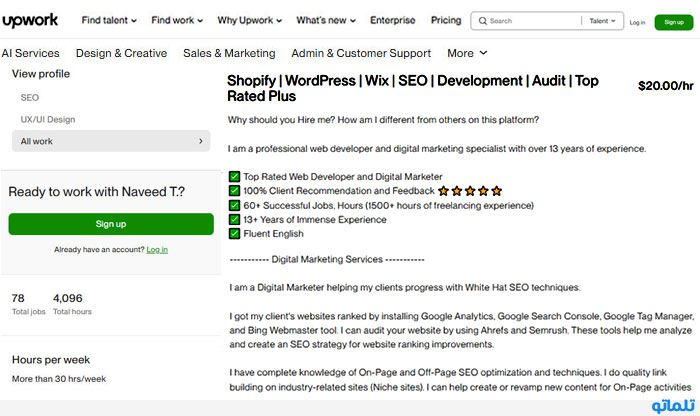
Task: Click the Shopify WordPress profile title
Action: point(412,88)
